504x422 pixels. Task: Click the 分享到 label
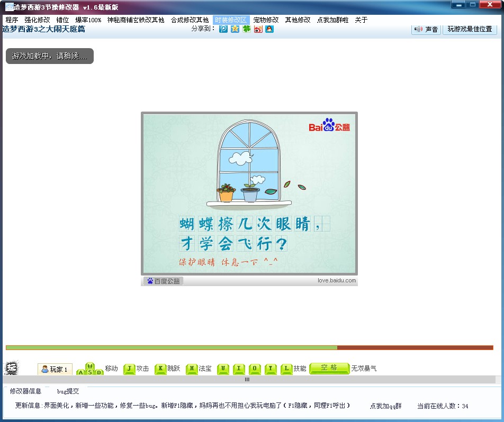click(203, 29)
